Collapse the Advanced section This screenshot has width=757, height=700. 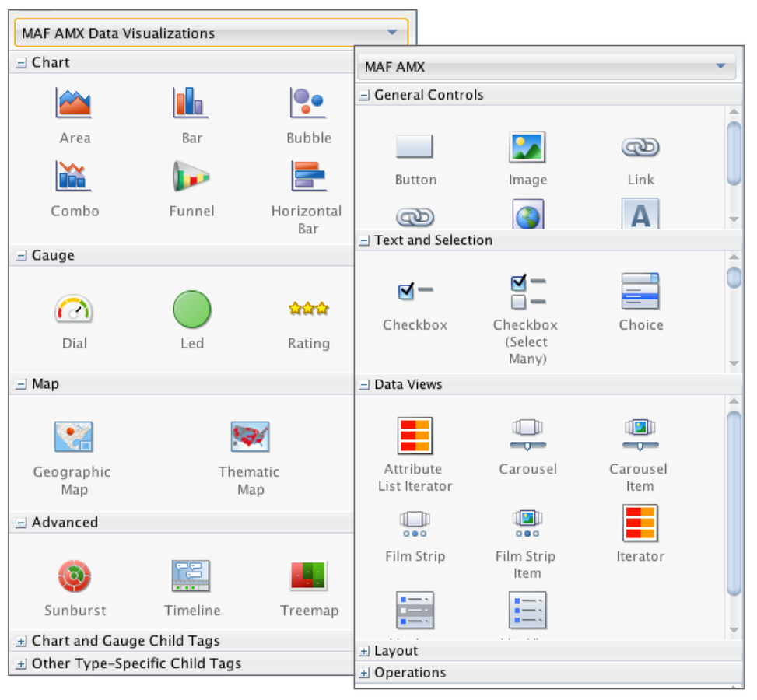[x=21, y=523]
